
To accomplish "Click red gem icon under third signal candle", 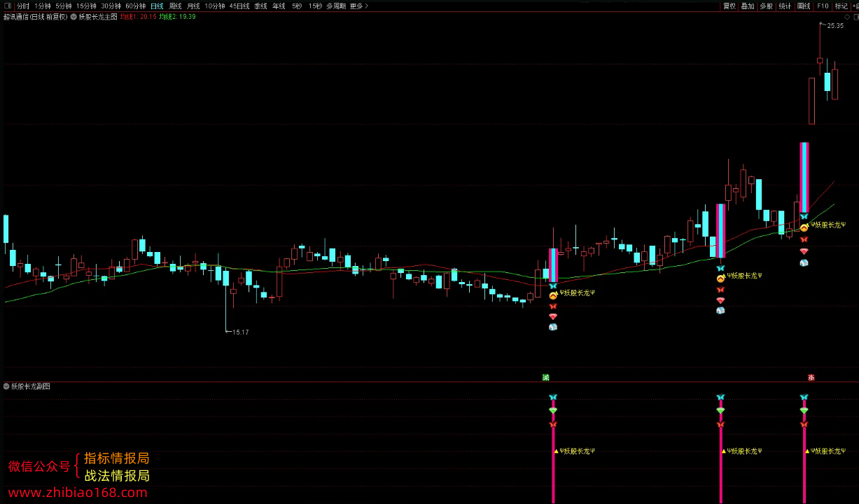I will coord(804,251).
